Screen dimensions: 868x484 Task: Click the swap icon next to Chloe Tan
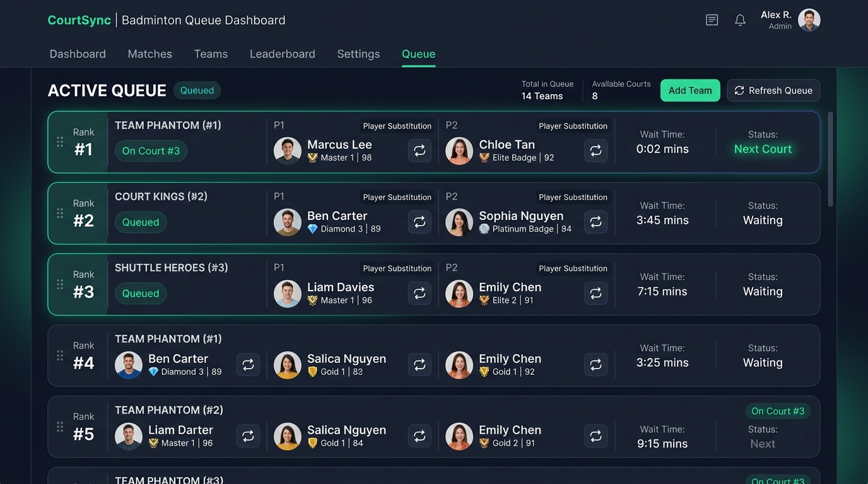coord(595,151)
